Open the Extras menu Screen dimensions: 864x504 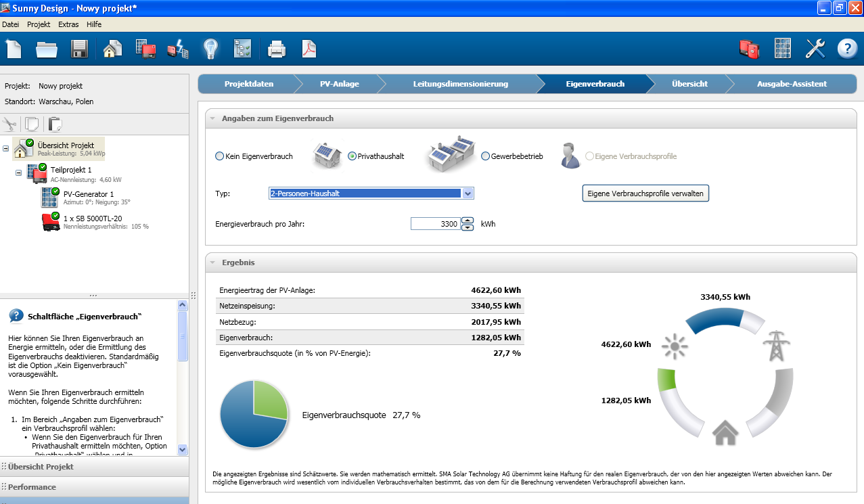pos(68,24)
